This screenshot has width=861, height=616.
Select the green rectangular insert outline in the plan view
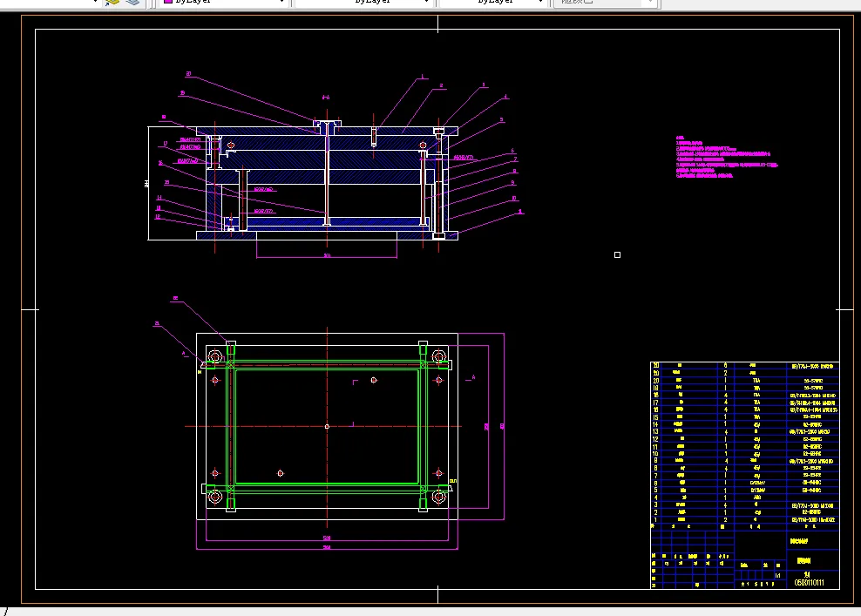tap(328, 427)
